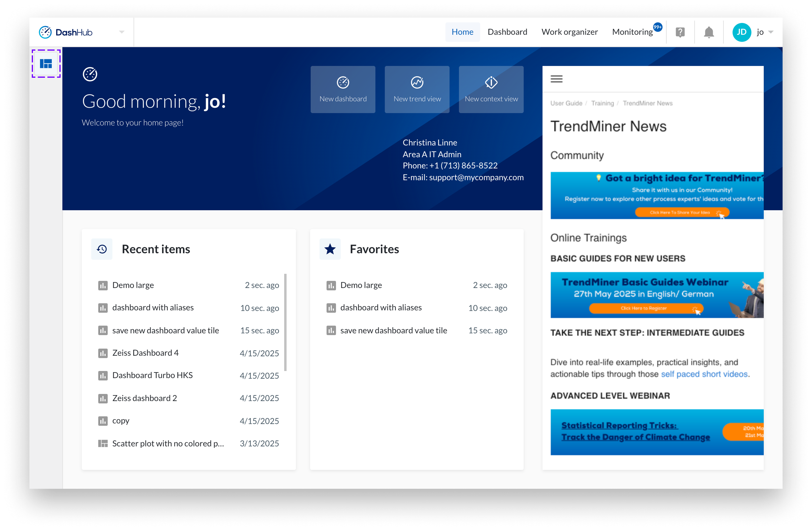Open the Monitoring menu item

tap(632, 32)
